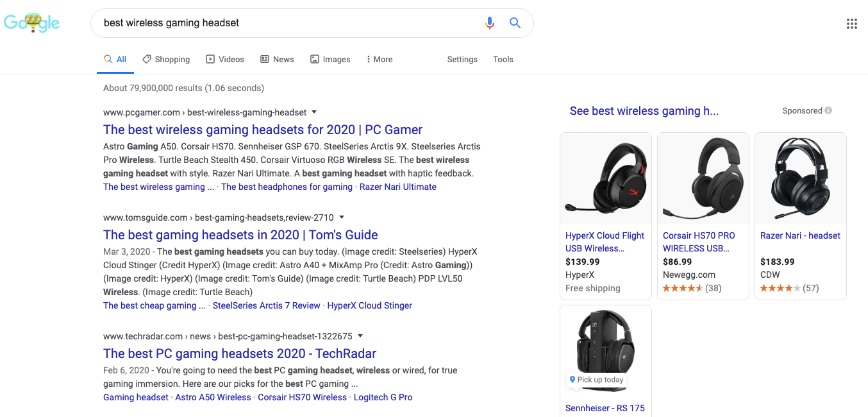The height and width of the screenshot is (417, 868).
Task: Click the Sennheiser RS 175 product image
Action: coord(606,351)
